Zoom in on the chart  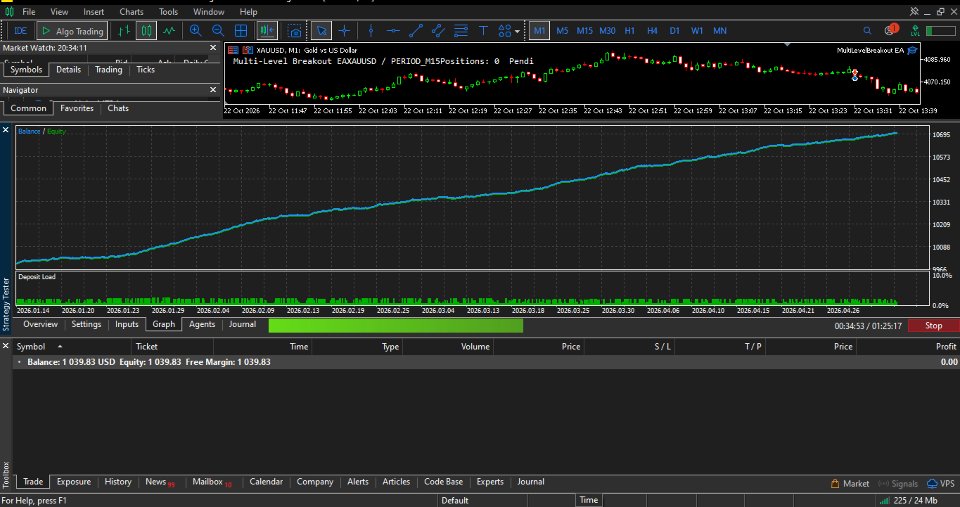(195, 31)
